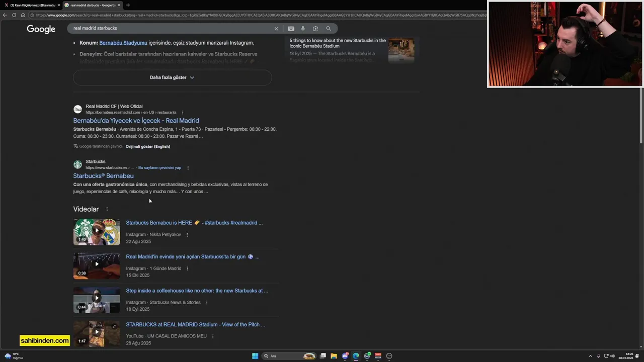Open Starbucks Bernabeu is HERE video link
Screen dimensions: 644x362
click(x=194, y=223)
